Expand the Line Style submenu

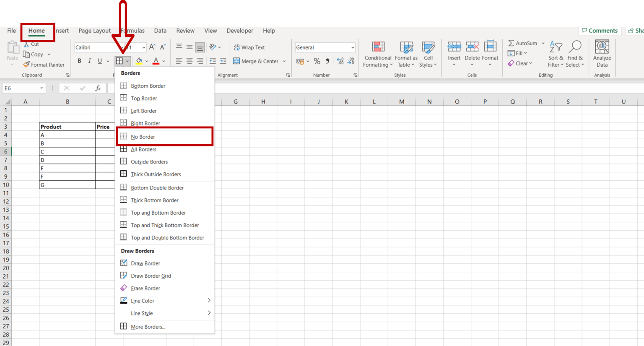(142, 313)
